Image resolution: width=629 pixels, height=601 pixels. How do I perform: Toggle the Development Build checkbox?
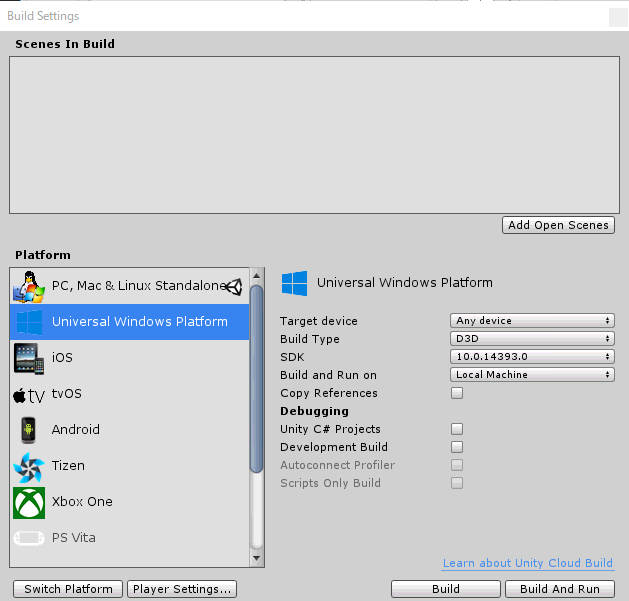click(x=457, y=447)
